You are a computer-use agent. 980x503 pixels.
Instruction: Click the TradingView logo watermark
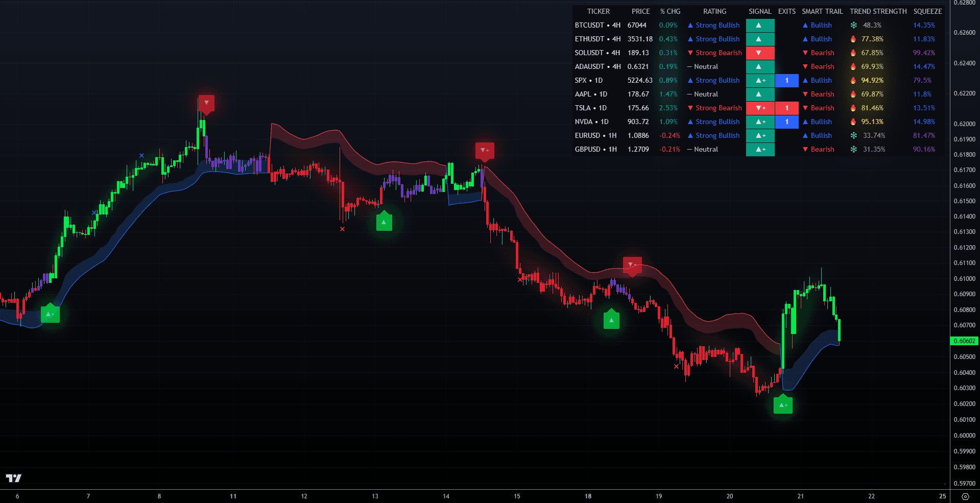pos(15,479)
